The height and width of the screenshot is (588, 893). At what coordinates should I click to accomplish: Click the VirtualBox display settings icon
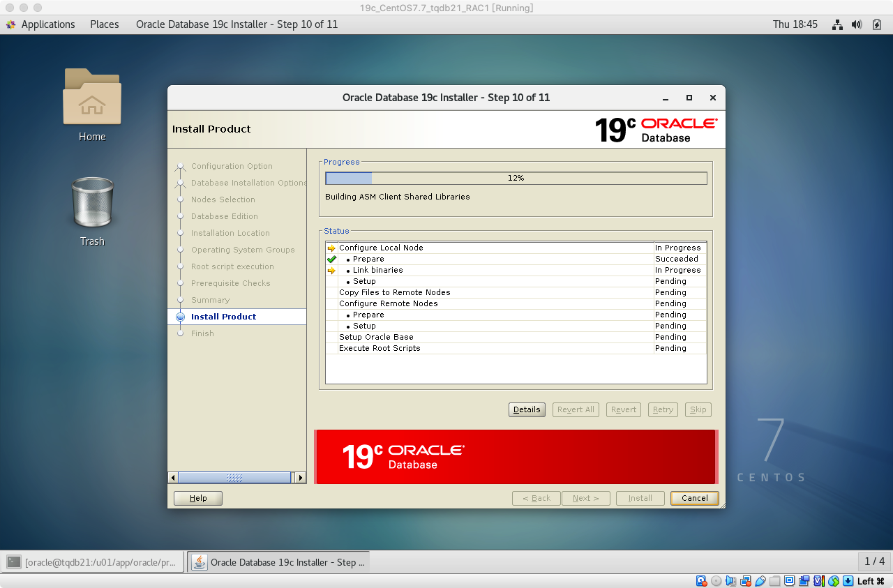(x=790, y=581)
